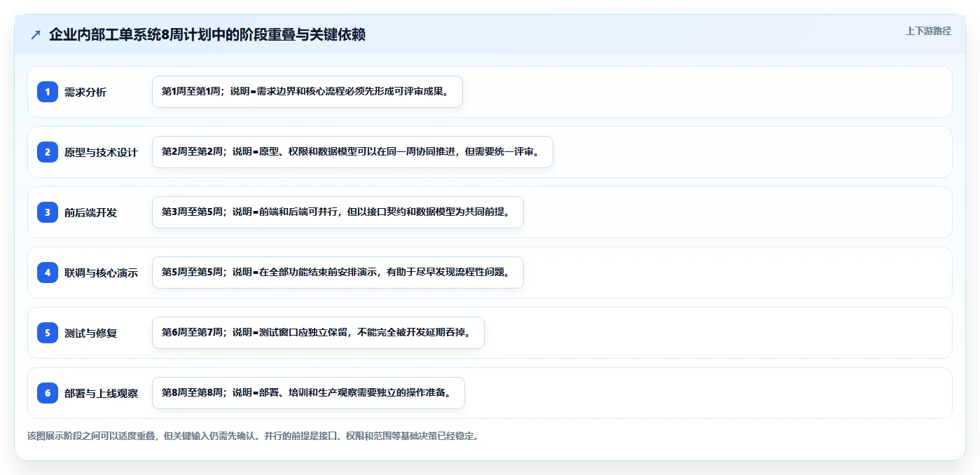The height and width of the screenshot is (475, 980).
Task: Select the 测试与修复 stage label
Action: [90, 333]
